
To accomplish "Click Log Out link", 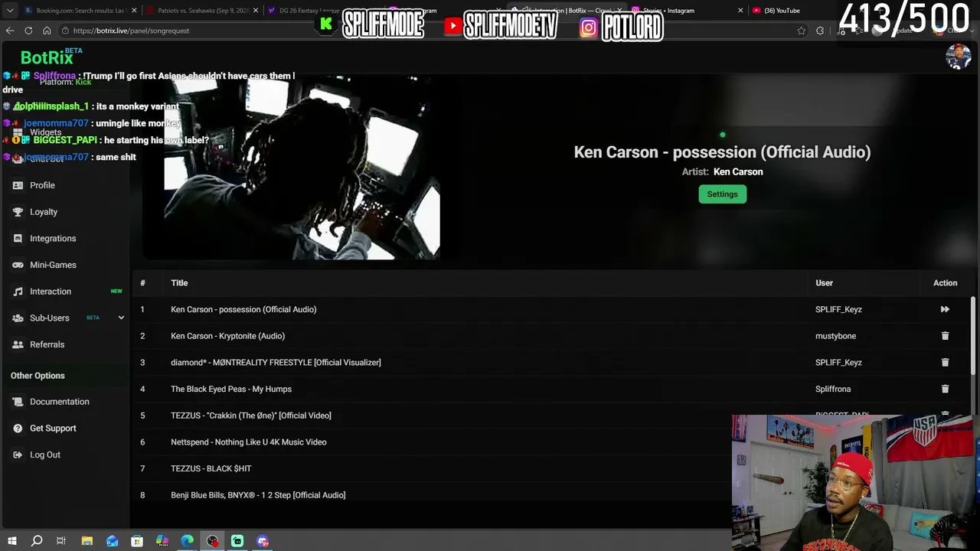I will click(45, 455).
